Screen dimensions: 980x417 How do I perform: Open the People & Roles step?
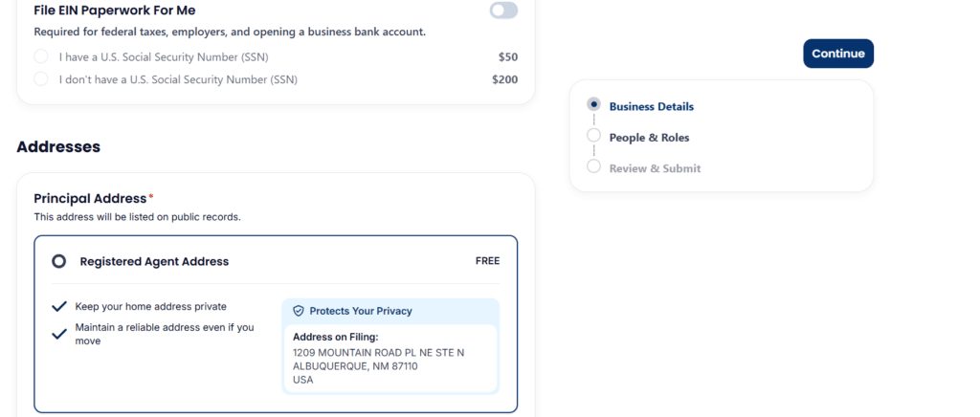point(649,138)
